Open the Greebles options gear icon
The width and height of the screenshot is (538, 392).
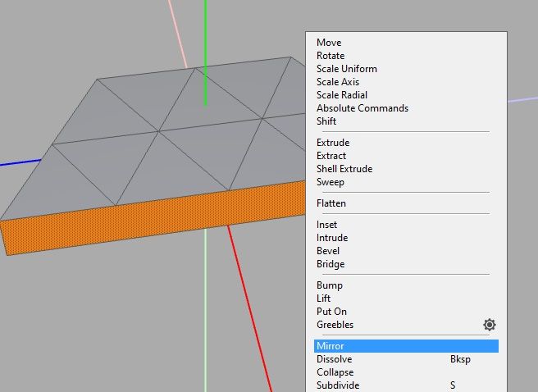489,325
